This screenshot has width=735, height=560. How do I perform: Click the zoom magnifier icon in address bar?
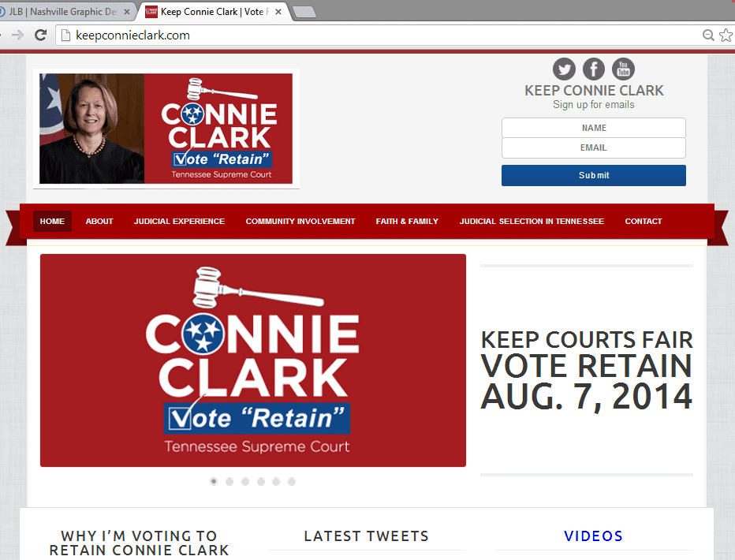click(x=708, y=35)
